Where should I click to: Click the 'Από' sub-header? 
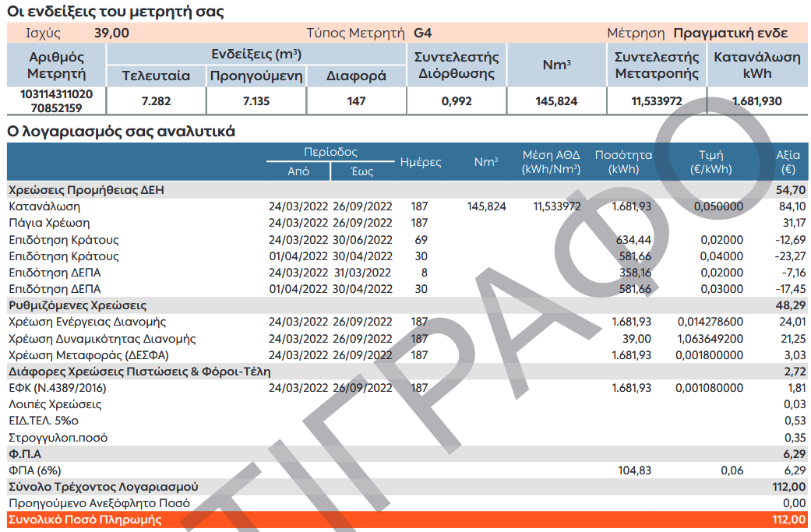coord(298,171)
